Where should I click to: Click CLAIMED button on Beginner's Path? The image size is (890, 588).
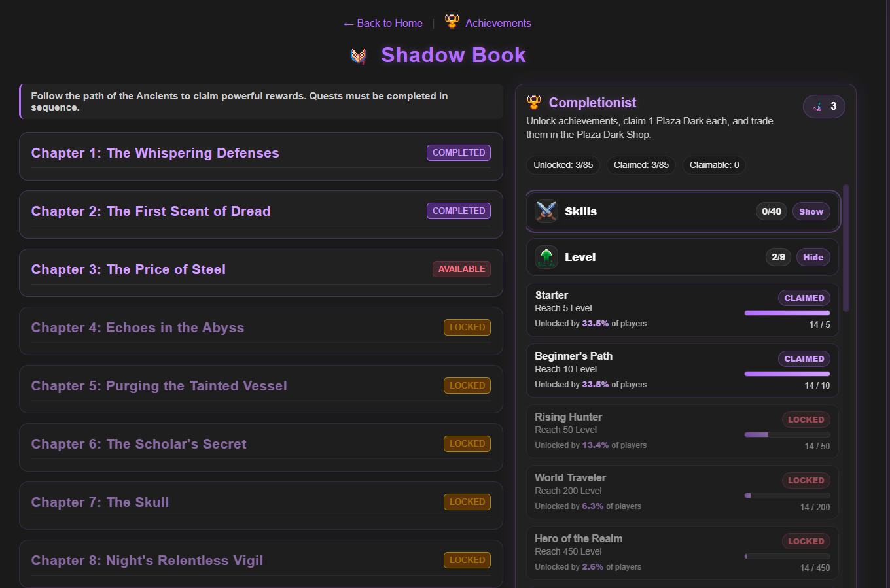click(804, 358)
